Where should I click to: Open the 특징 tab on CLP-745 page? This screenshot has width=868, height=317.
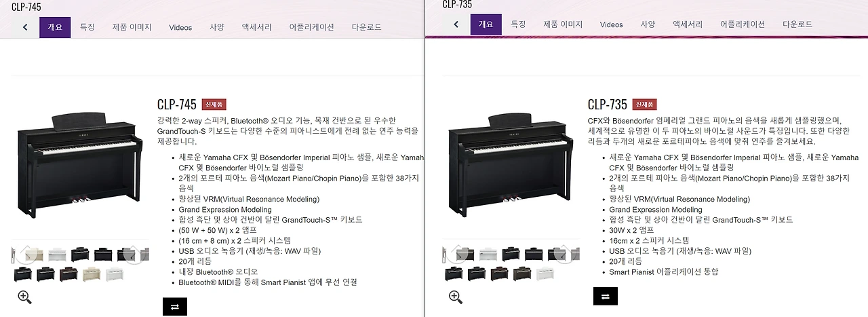(87, 28)
